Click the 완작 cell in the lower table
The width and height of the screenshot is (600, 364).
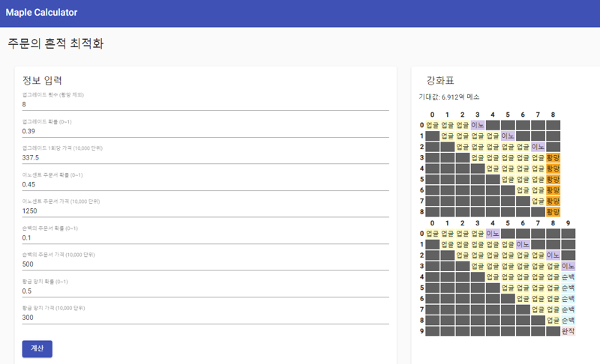[x=568, y=331]
